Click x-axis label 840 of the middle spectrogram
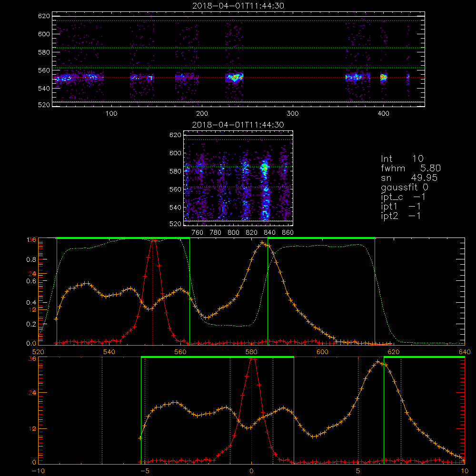 tap(269, 233)
